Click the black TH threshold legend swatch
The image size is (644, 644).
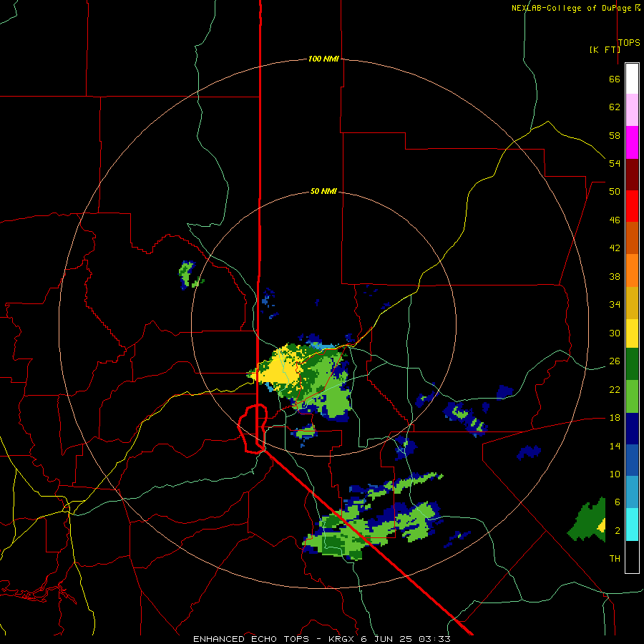(632, 557)
